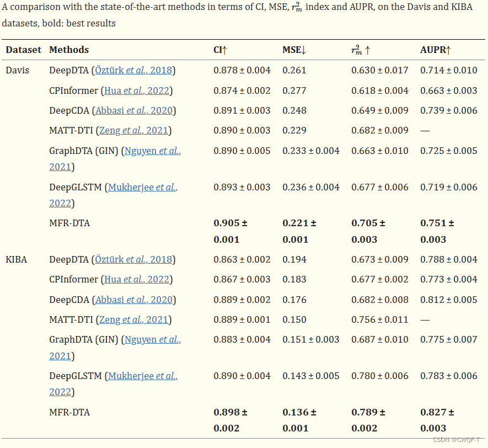Click the value 0.677 ± 0.006
Viewport: 488px width, 448px height.
click(380, 188)
